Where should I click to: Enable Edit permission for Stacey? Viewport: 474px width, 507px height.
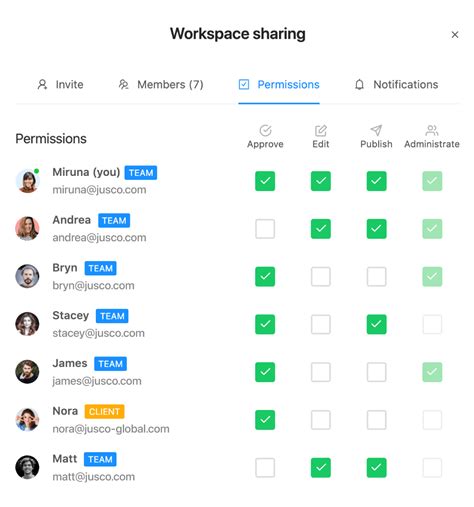tap(321, 324)
